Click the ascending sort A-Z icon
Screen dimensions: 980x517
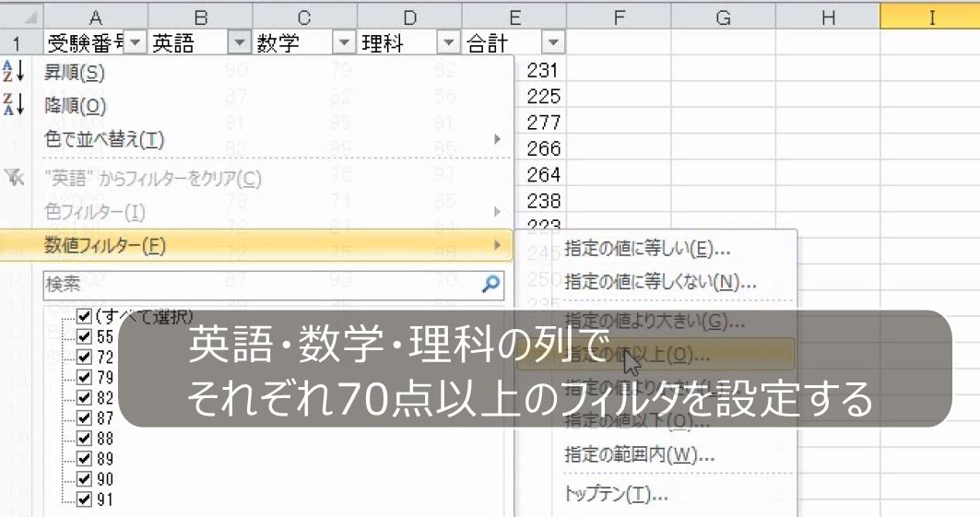coord(13,71)
